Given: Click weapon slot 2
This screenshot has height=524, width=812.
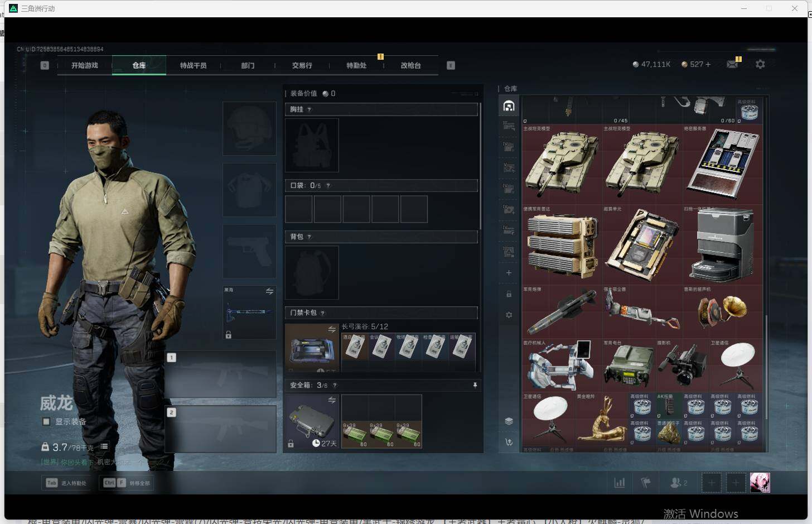Looking at the screenshot, I should tap(220, 429).
